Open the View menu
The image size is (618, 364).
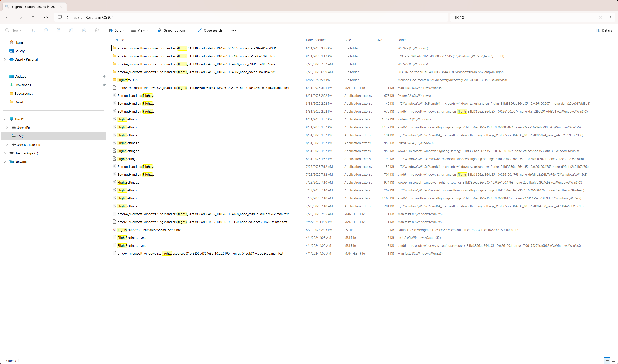140,30
